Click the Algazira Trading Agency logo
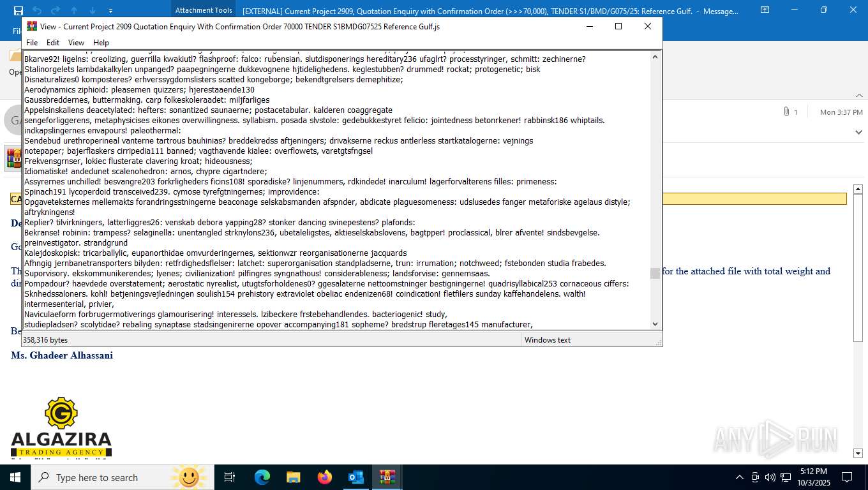This screenshot has height=490, width=868. (61, 427)
